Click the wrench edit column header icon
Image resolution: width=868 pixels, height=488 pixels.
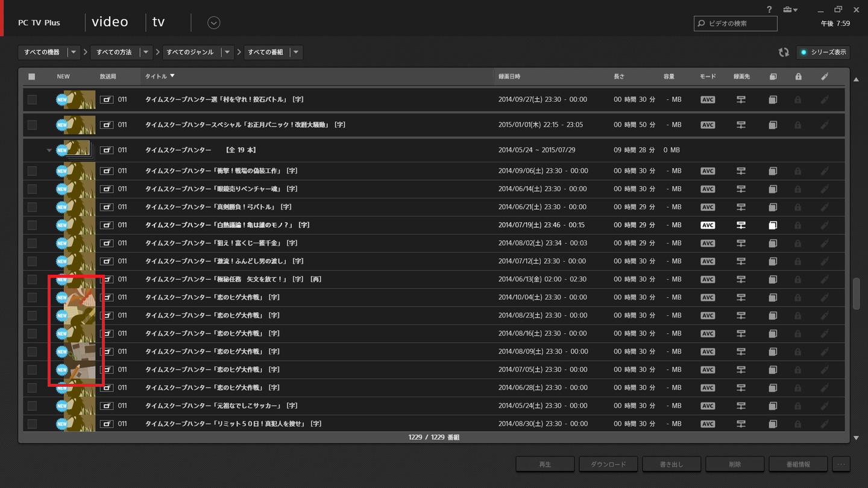pyautogui.click(x=825, y=77)
